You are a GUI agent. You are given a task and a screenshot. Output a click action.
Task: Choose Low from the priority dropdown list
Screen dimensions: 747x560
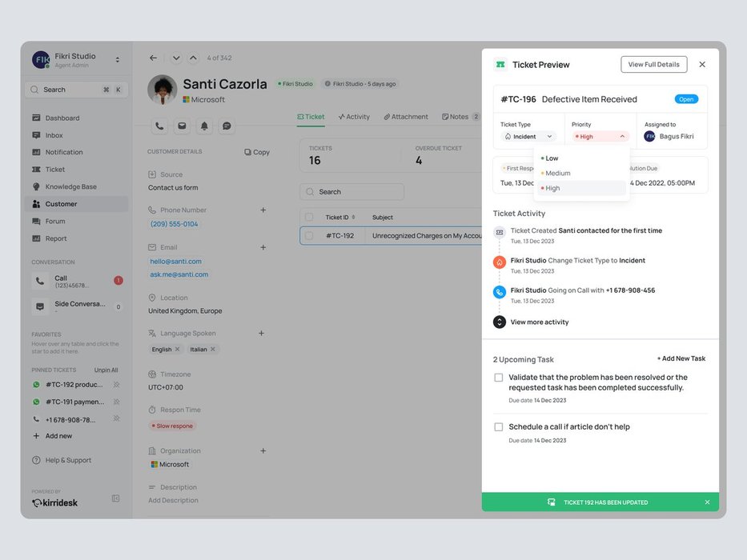coord(552,158)
